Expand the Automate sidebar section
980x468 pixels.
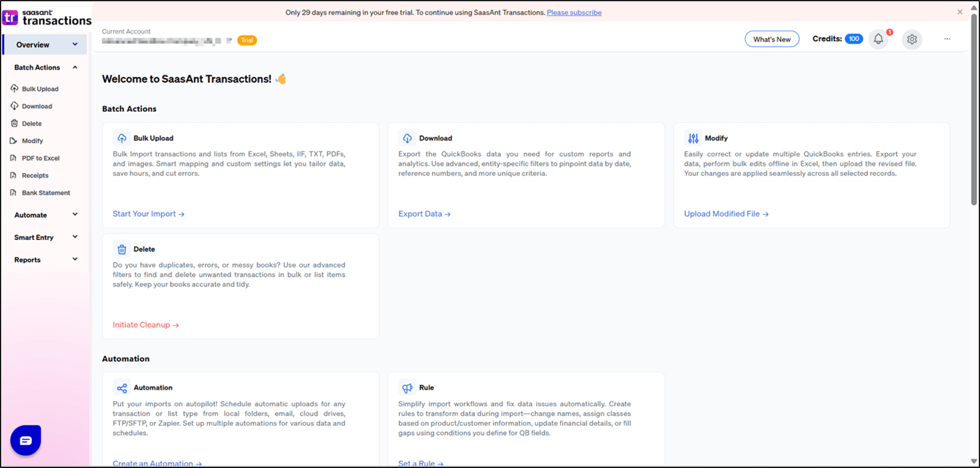point(75,215)
